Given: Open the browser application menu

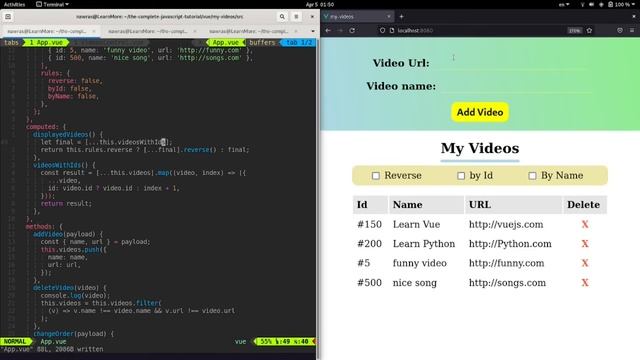Looking at the screenshot, I should tap(632, 31).
